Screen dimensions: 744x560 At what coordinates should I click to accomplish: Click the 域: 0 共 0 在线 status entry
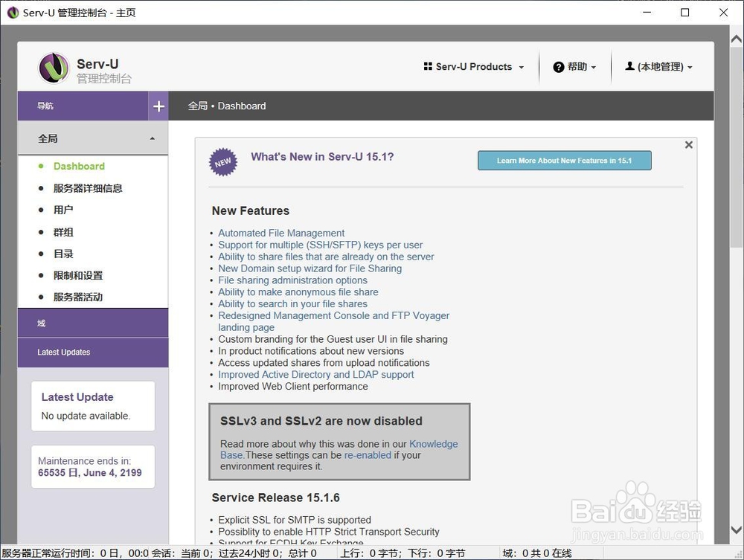tap(537, 553)
